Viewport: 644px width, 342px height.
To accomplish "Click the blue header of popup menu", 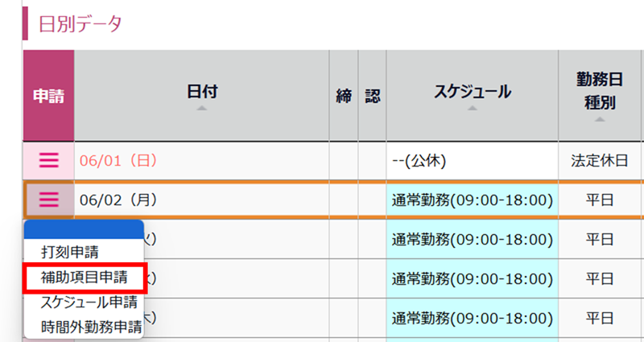I will pyautogui.click(x=84, y=230).
